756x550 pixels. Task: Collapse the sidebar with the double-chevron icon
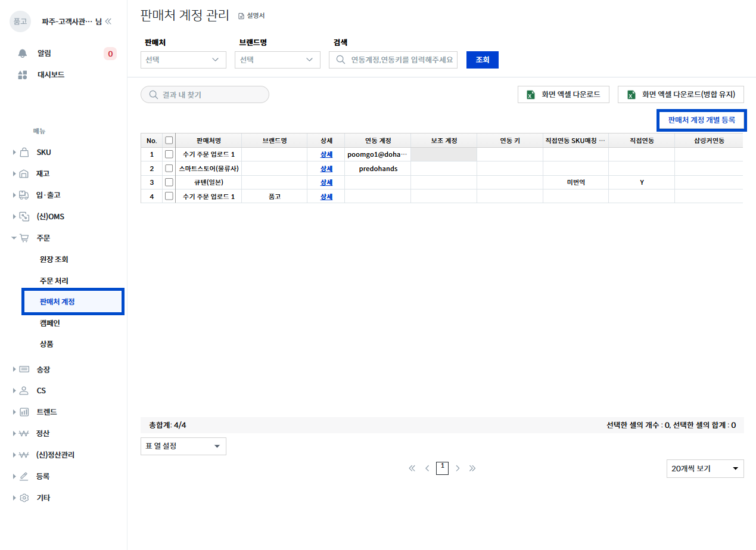108,21
